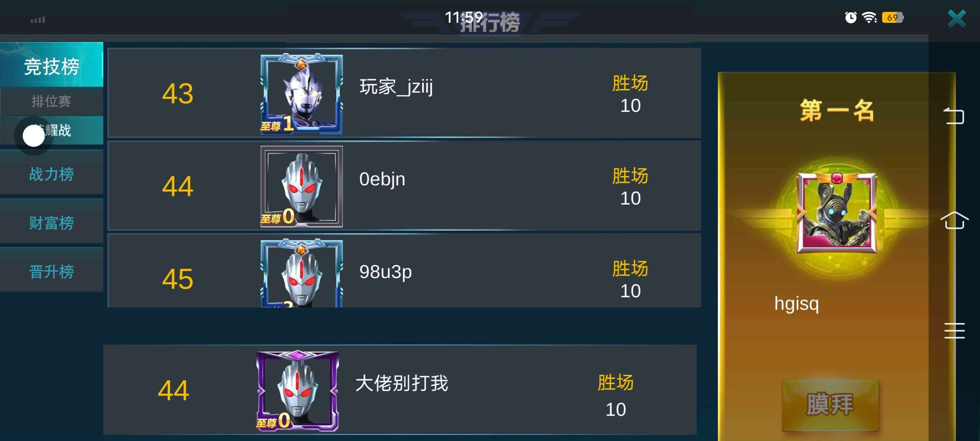Switch to 排位赛 sub-tab
Screen dimensions: 980x441
click(51, 101)
